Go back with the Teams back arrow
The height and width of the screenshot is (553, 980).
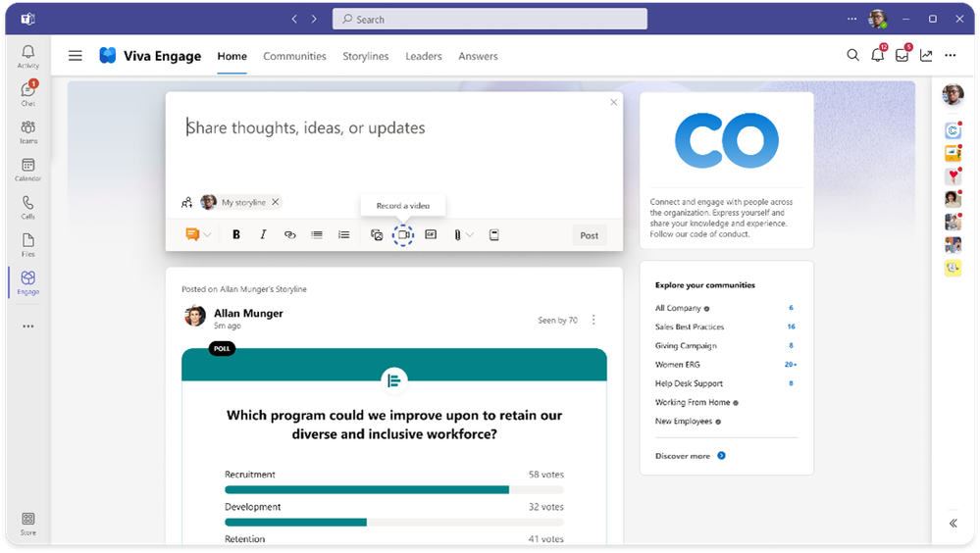[x=294, y=20]
